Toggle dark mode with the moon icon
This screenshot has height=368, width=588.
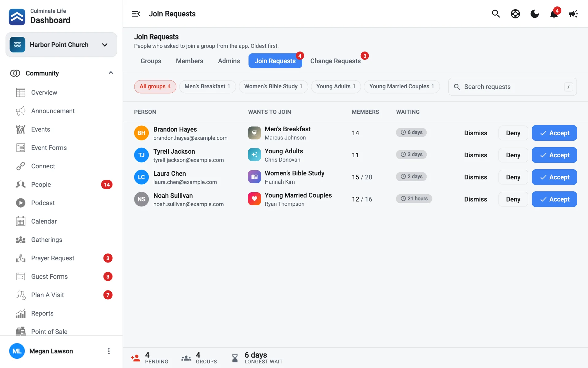(x=535, y=14)
